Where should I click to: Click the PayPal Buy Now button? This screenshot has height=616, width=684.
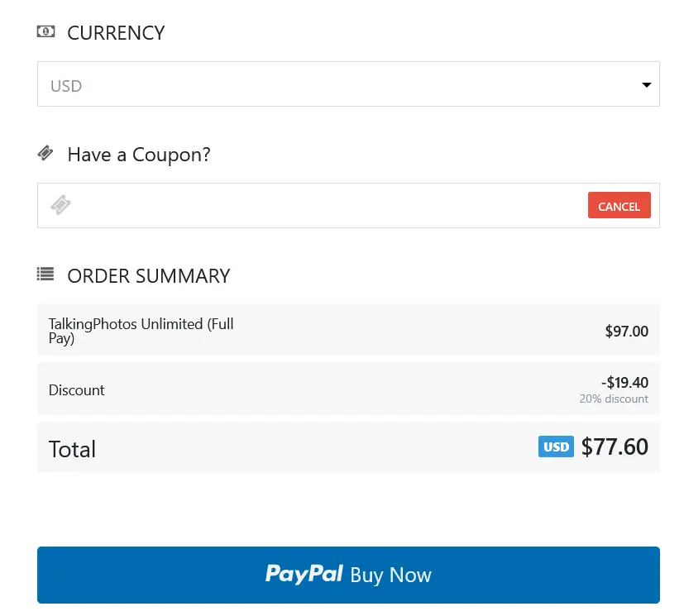point(347,574)
